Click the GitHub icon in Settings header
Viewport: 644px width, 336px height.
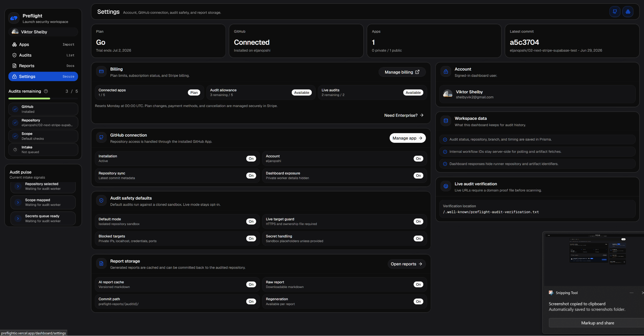[x=615, y=12]
